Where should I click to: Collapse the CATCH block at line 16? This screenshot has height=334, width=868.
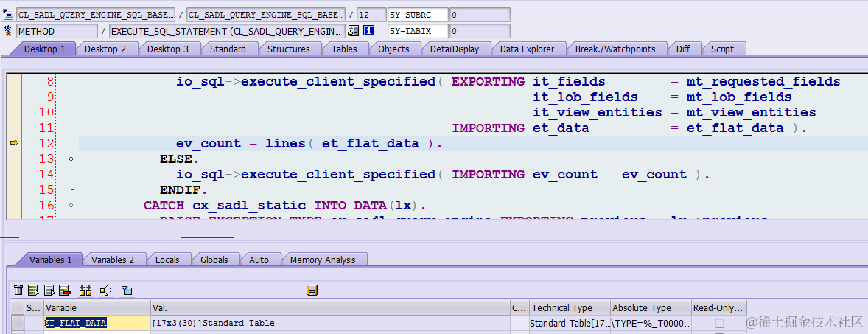[71, 206]
